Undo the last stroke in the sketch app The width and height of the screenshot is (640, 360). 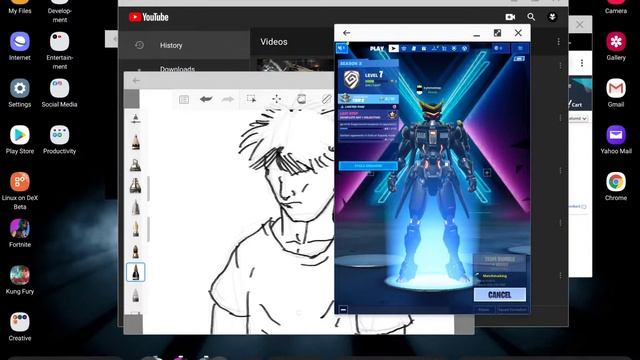click(x=206, y=99)
